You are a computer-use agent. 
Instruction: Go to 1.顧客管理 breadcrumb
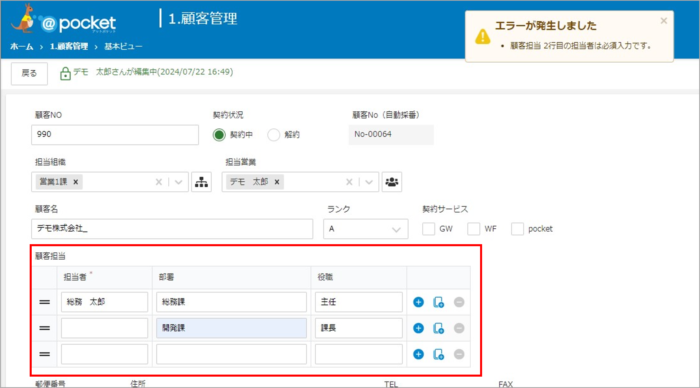point(69,46)
